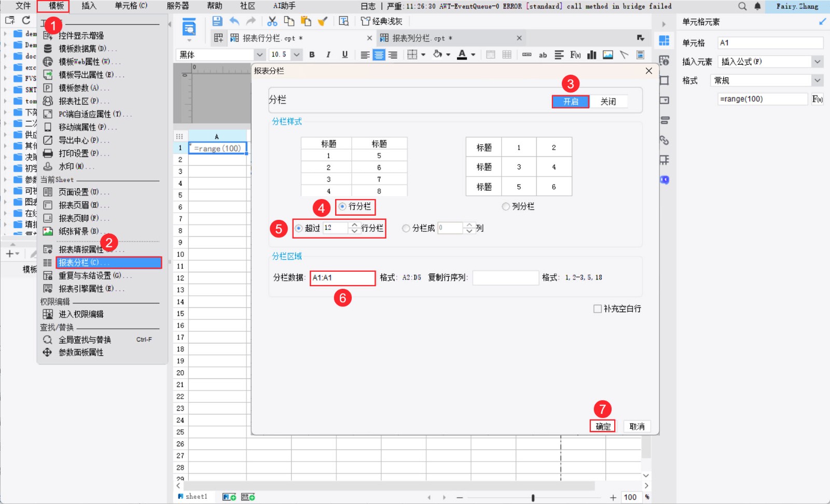Click the fill color bucket swatch

tap(437, 54)
